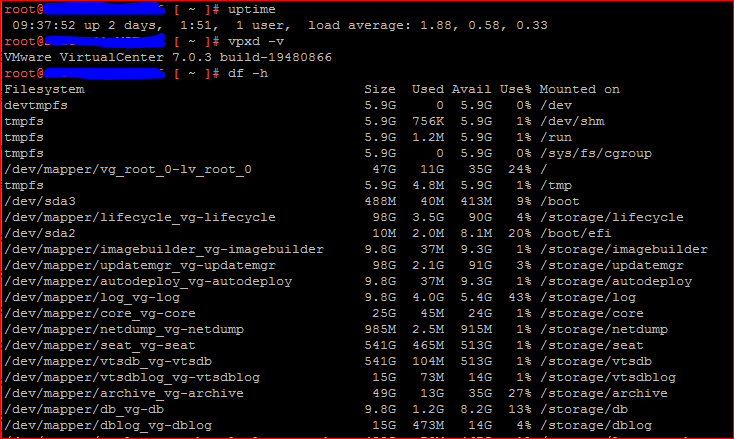Click the devtmpfs filesystem row

tap(36, 105)
